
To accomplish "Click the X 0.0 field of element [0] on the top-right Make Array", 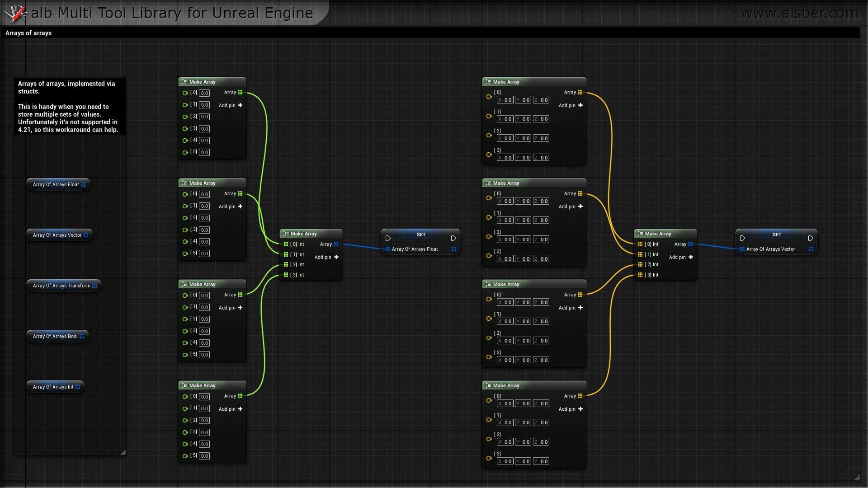I will pyautogui.click(x=506, y=100).
